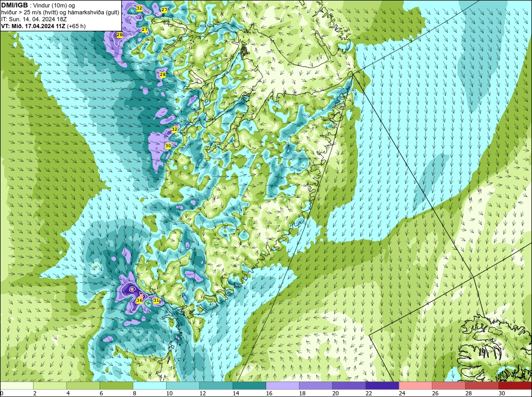
Task: Click the scale tick label '12'
Action: click(203, 393)
